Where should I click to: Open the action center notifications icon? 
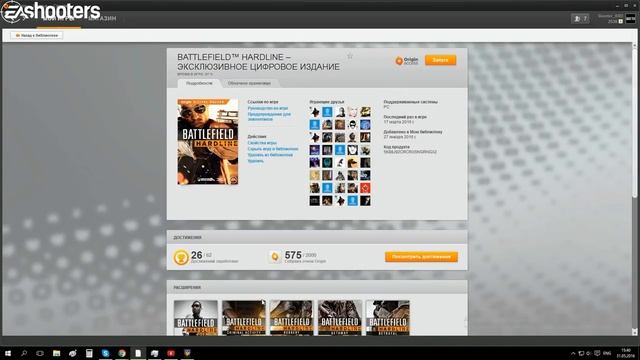point(597,353)
